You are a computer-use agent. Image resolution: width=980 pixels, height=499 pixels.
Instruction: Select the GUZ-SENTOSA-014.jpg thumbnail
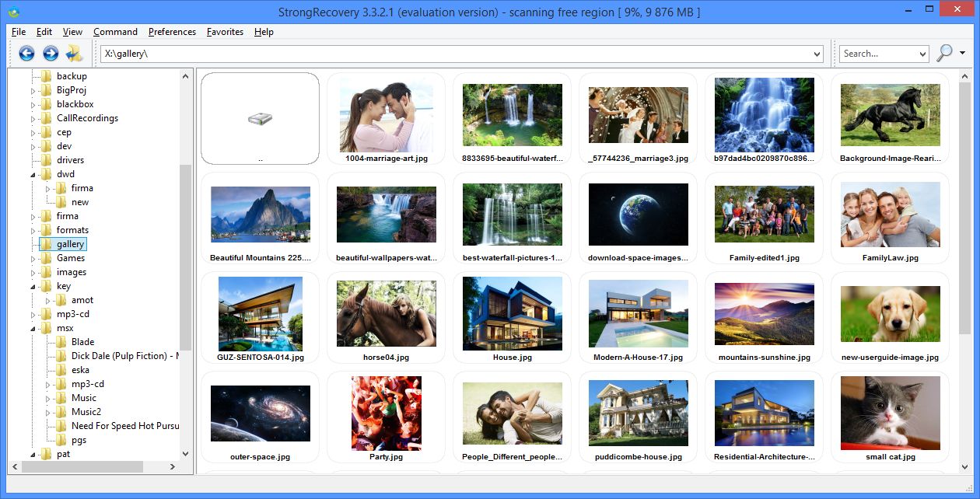(x=260, y=318)
